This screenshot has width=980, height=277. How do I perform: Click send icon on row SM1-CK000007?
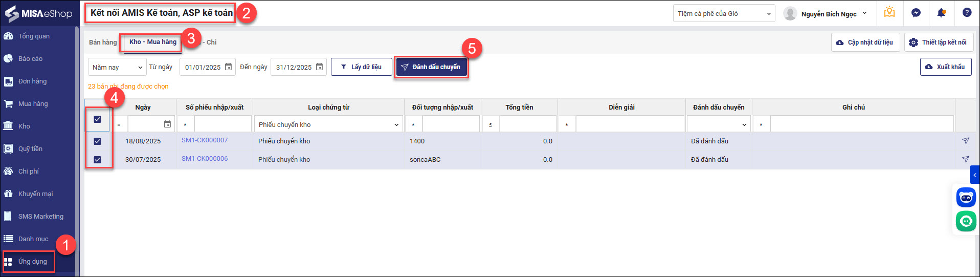[x=965, y=141]
